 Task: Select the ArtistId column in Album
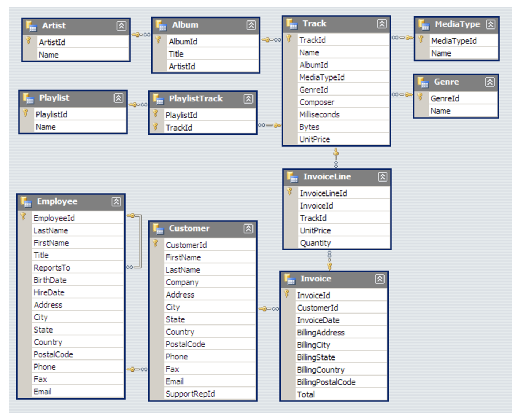[213, 66]
